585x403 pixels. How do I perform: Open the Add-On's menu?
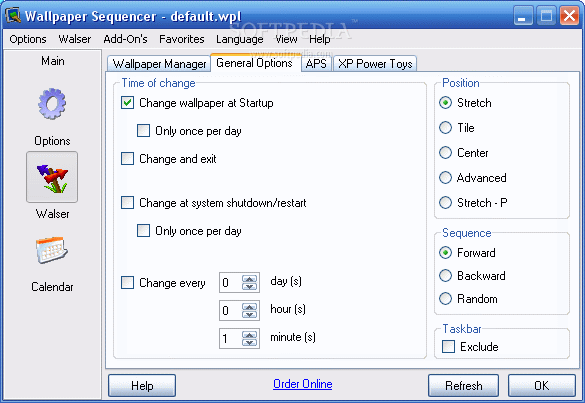pos(125,39)
